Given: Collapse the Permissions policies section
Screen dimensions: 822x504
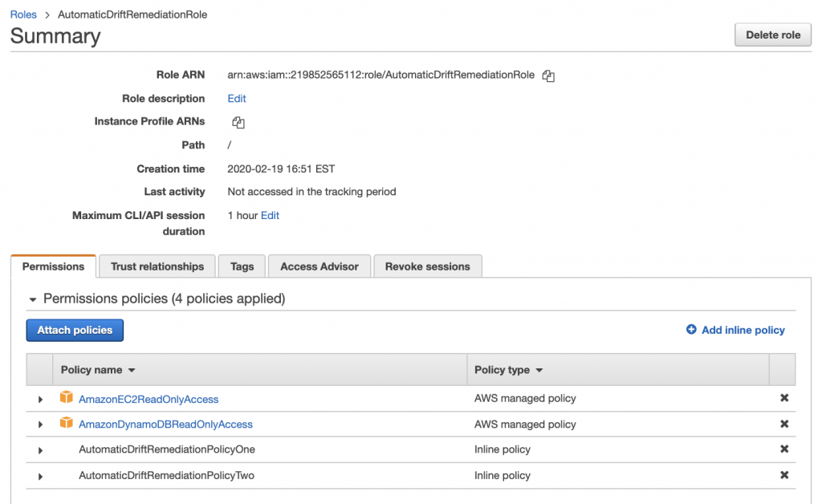Looking at the screenshot, I should [x=33, y=299].
